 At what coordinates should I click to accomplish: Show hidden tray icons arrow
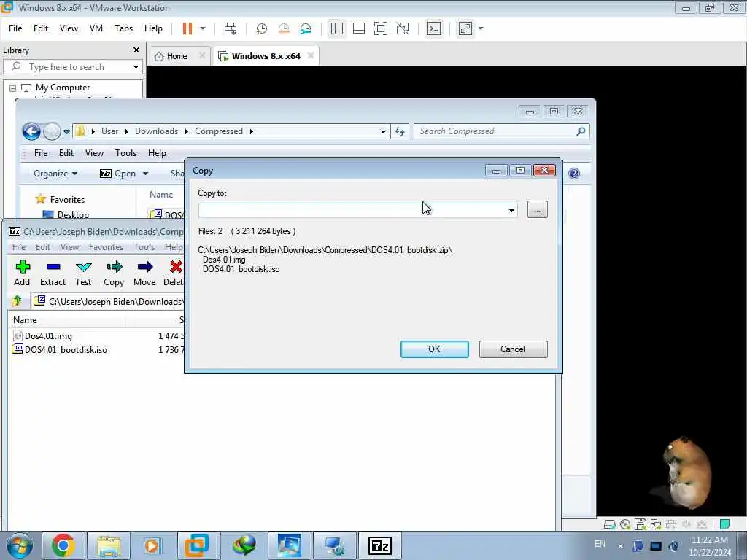coord(620,546)
